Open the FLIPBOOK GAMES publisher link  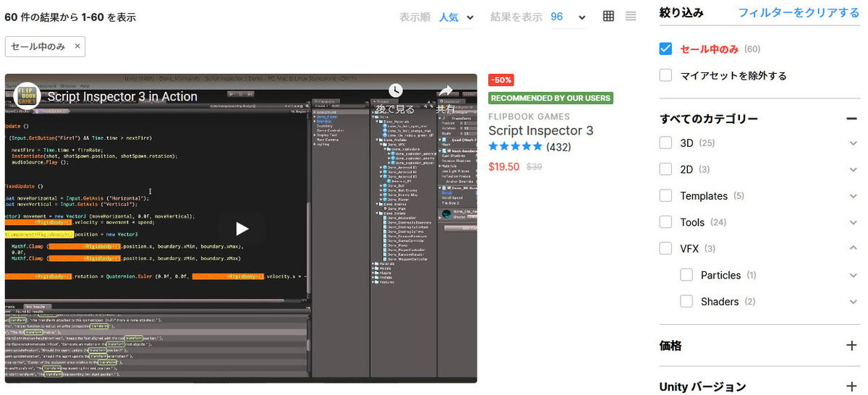tap(529, 116)
